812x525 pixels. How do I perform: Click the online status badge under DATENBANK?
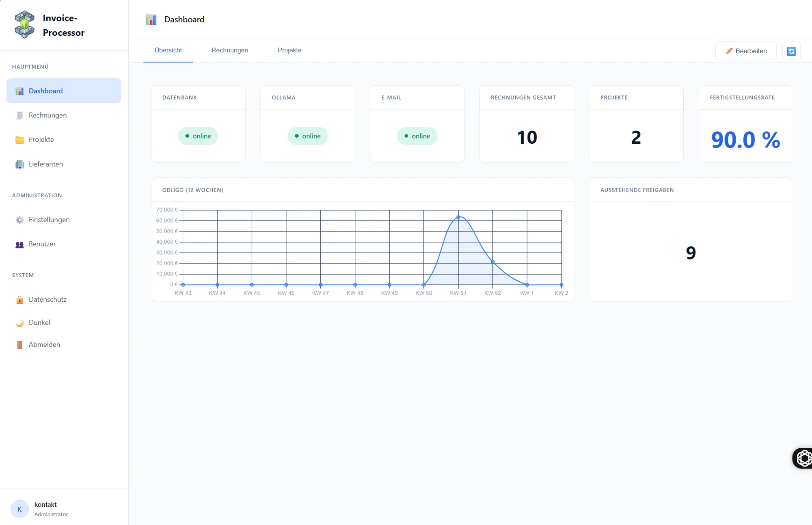tap(198, 136)
